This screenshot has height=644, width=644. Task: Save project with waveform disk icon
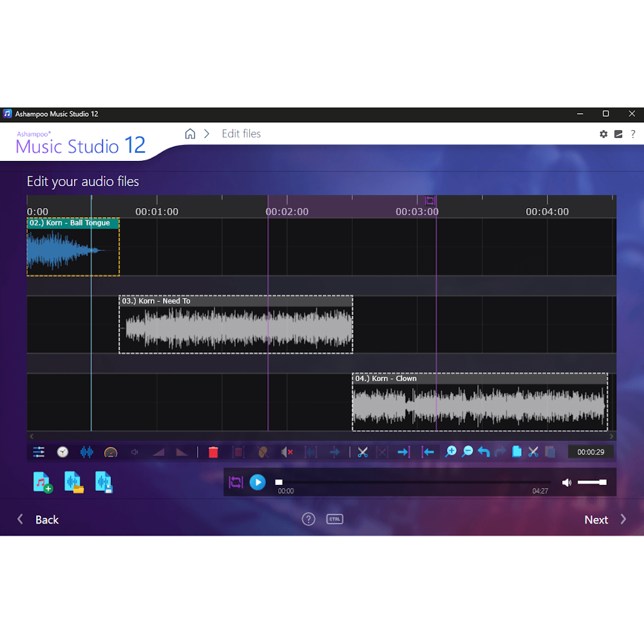click(x=104, y=482)
